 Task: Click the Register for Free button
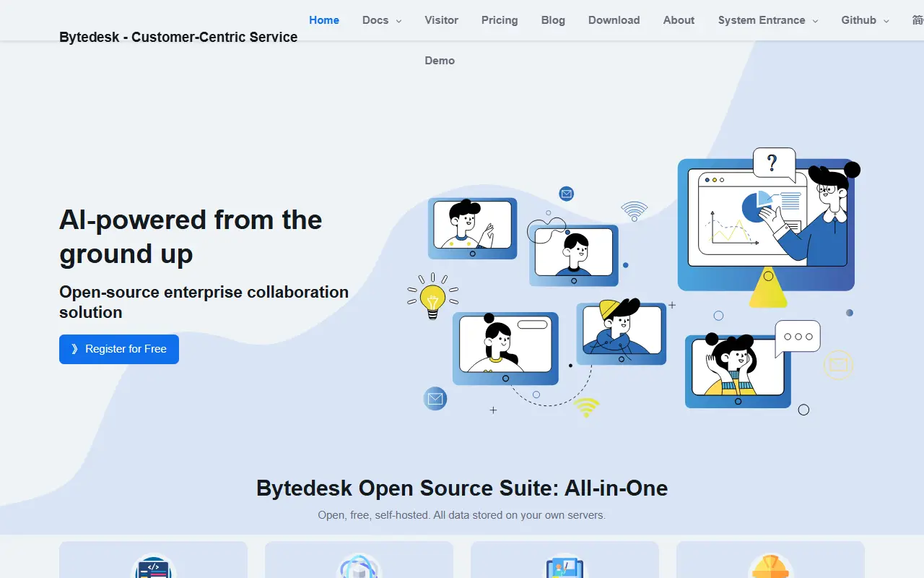point(119,349)
